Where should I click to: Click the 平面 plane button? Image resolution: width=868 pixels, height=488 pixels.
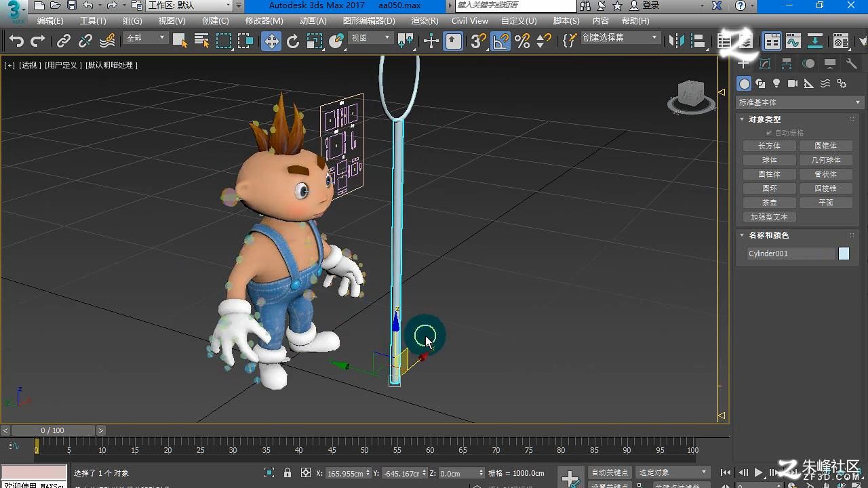tap(825, 203)
